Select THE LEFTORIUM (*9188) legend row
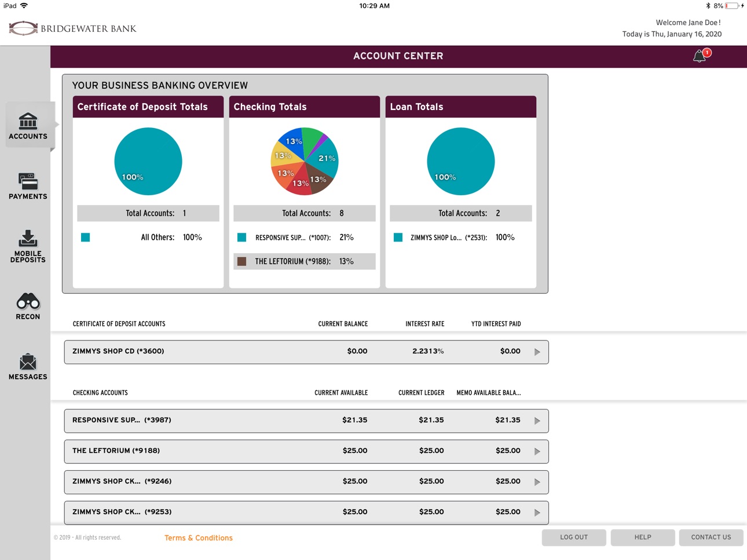The height and width of the screenshot is (560, 747). tap(305, 262)
